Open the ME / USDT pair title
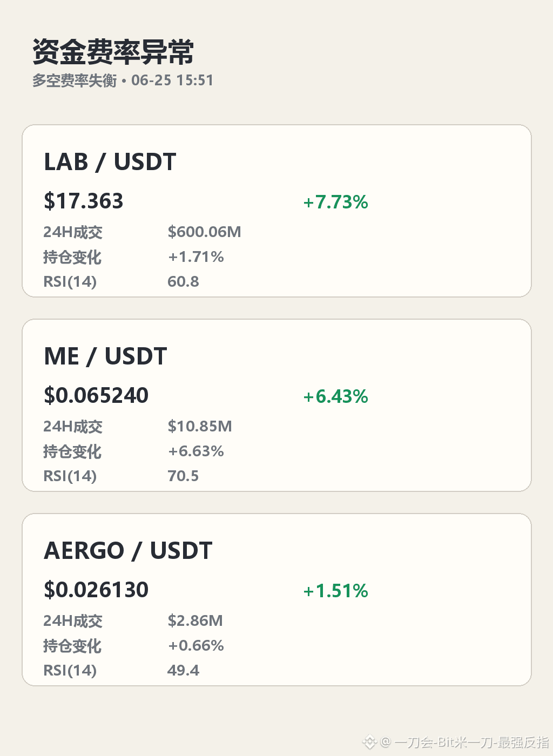The image size is (553, 756). click(105, 356)
